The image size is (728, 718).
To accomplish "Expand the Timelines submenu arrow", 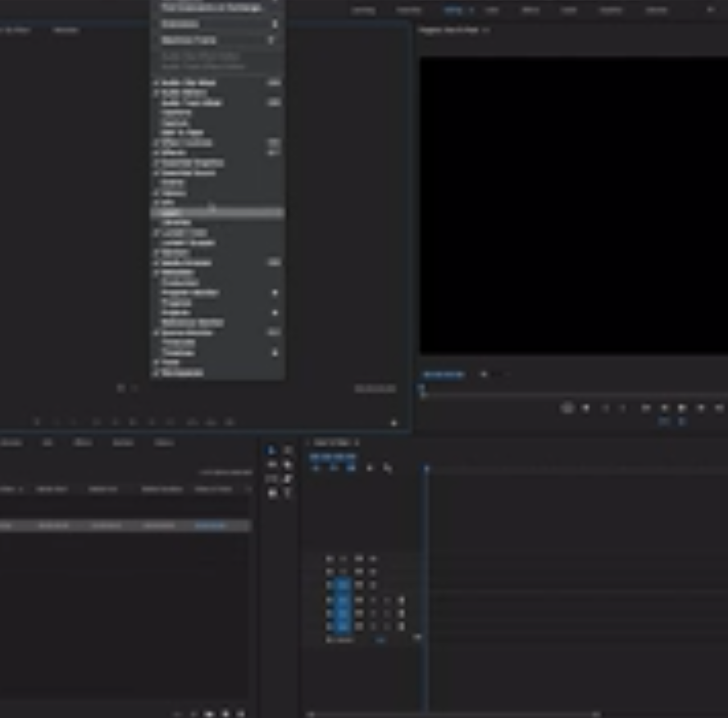I will pos(276,352).
